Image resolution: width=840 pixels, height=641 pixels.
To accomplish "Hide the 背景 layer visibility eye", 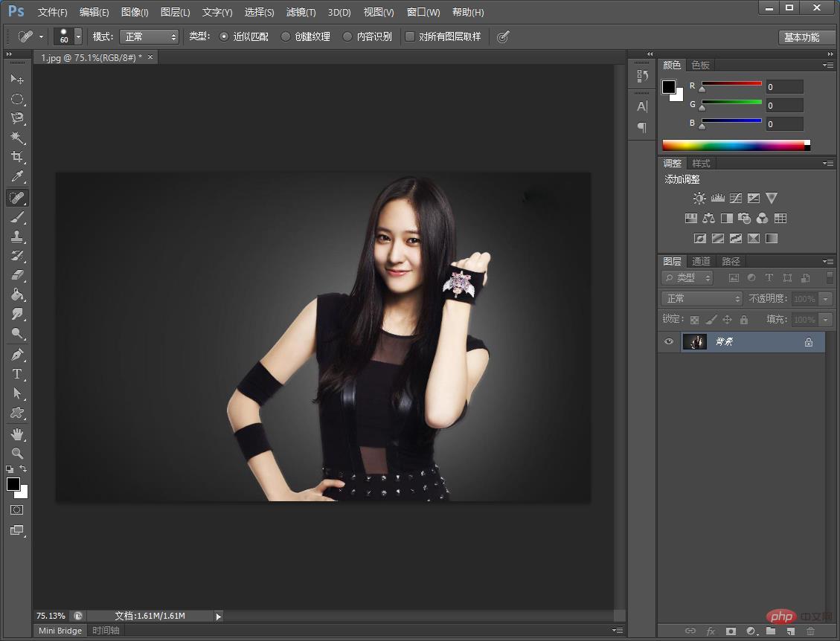I will click(x=669, y=342).
